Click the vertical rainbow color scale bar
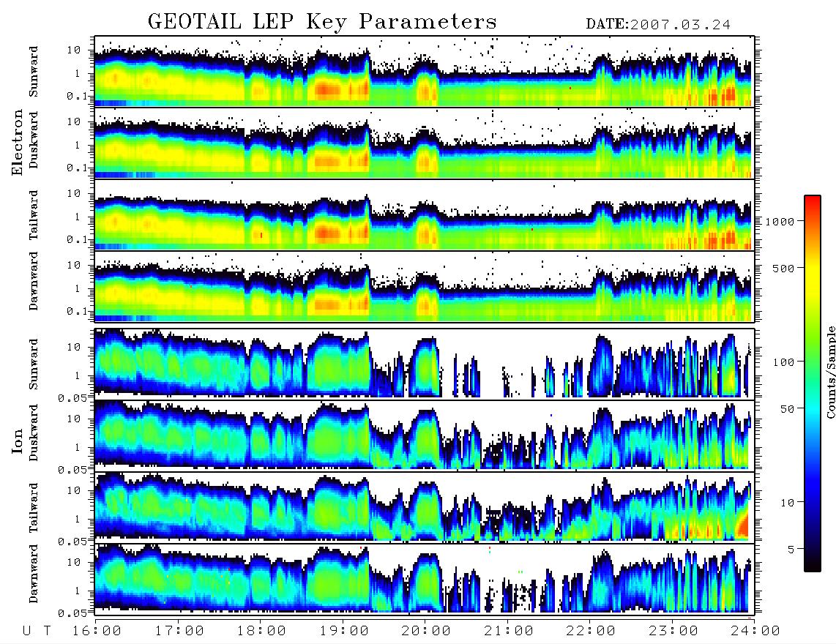 [813, 383]
